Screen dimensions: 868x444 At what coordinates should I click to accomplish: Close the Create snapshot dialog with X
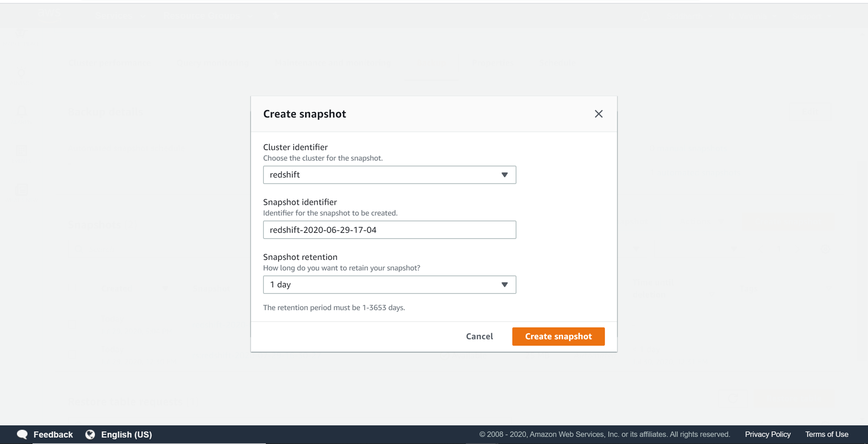click(598, 114)
